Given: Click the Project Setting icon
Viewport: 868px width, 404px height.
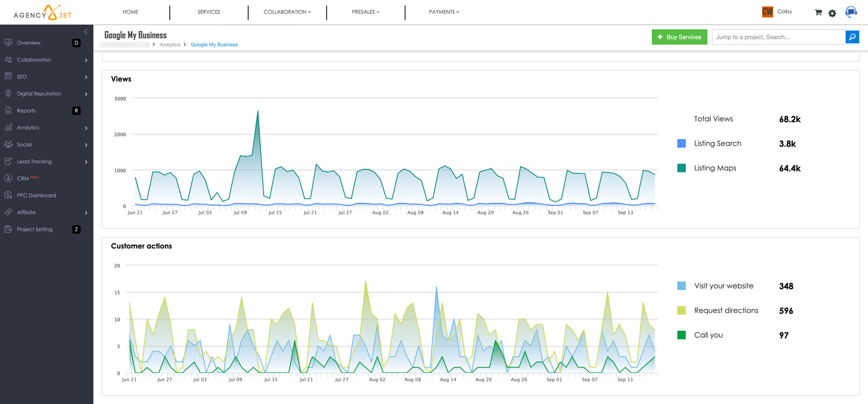Looking at the screenshot, I should tap(8, 229).
